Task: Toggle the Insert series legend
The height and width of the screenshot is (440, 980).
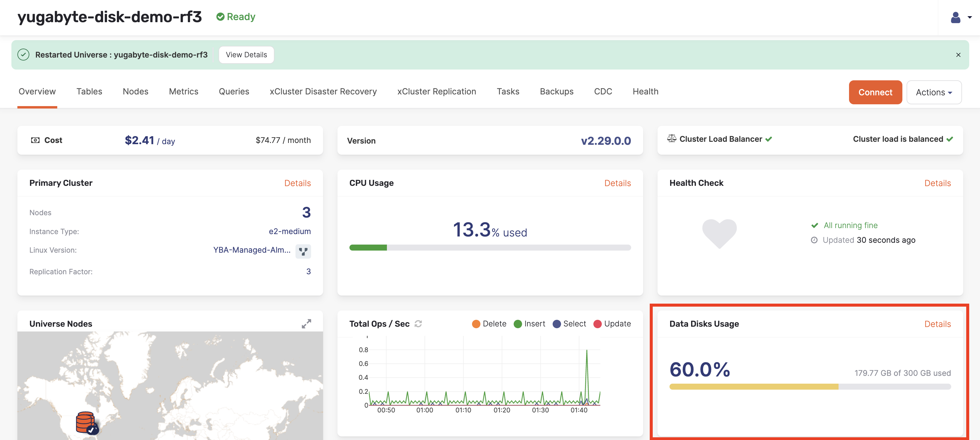Action: 529,323
